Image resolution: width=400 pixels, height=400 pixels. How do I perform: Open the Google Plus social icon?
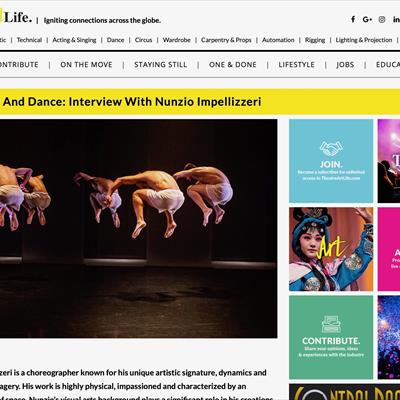(x=367, y=19)
